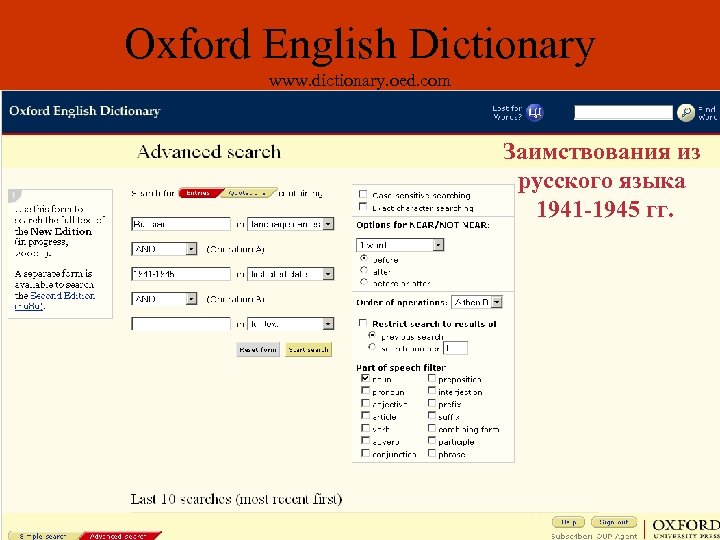Click the 1941-1945 date input field

point(180,274)
